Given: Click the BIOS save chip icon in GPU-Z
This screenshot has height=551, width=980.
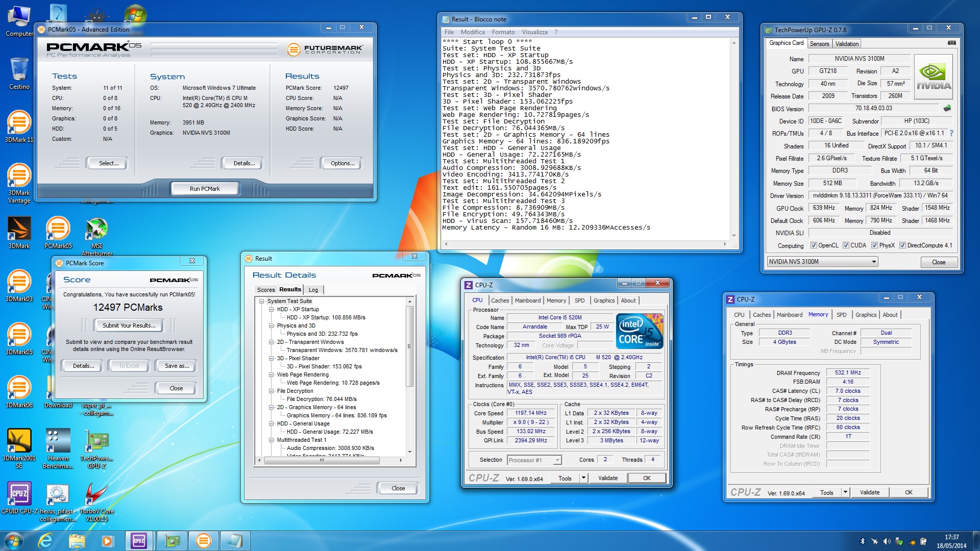Looking at the screenshot, I should [947, 108].
